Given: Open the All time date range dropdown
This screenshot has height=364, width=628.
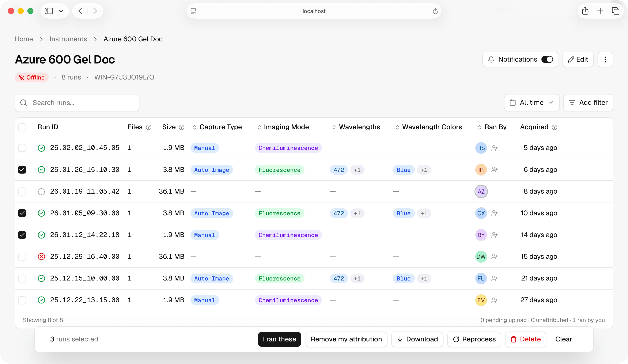Looking at the screenshot, I should pyautogui.click(x=531, y=102).
